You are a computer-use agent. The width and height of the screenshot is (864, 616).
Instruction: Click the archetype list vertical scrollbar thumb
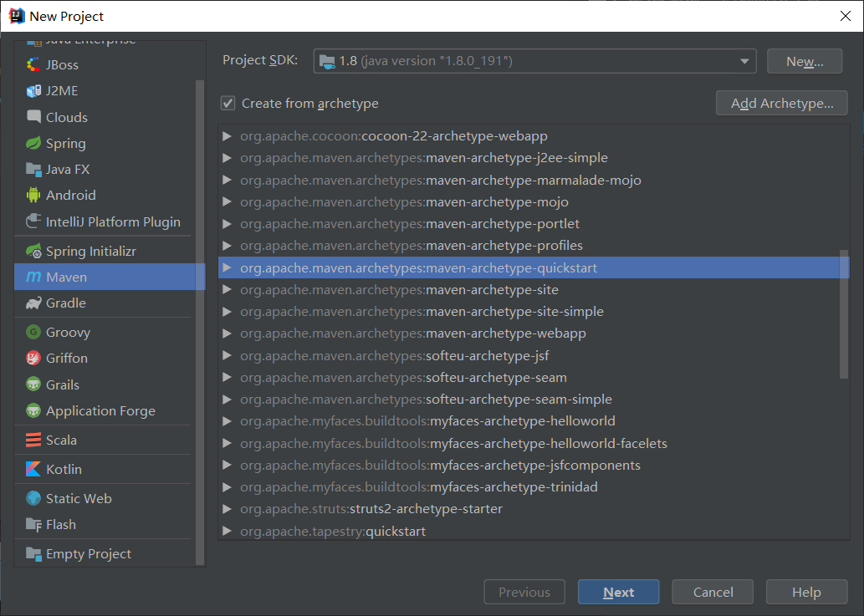pyautogui.click(x=844, y=313)
